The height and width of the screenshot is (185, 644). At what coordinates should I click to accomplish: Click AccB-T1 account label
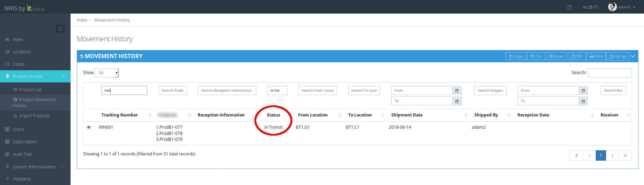click(x=590, y=7)
